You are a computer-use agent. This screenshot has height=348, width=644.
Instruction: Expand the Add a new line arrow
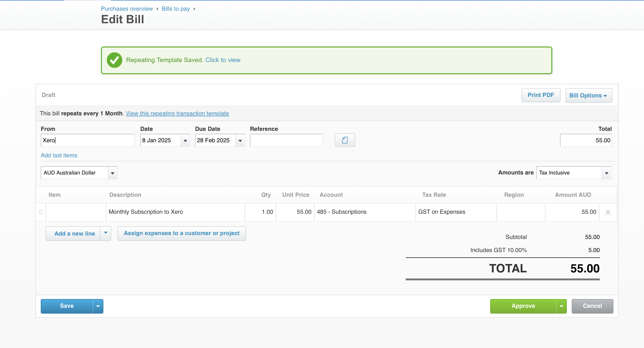(106, 233)
